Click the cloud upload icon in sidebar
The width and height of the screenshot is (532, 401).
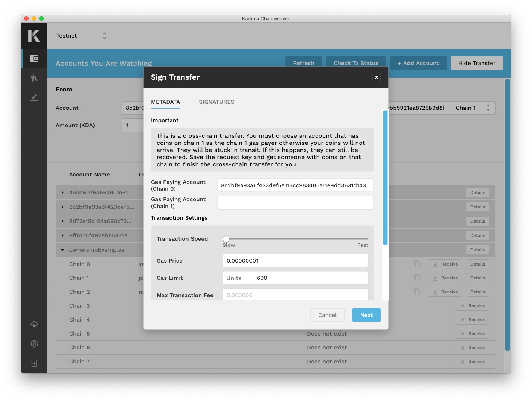pyautogui.click(x=34, y=324)
